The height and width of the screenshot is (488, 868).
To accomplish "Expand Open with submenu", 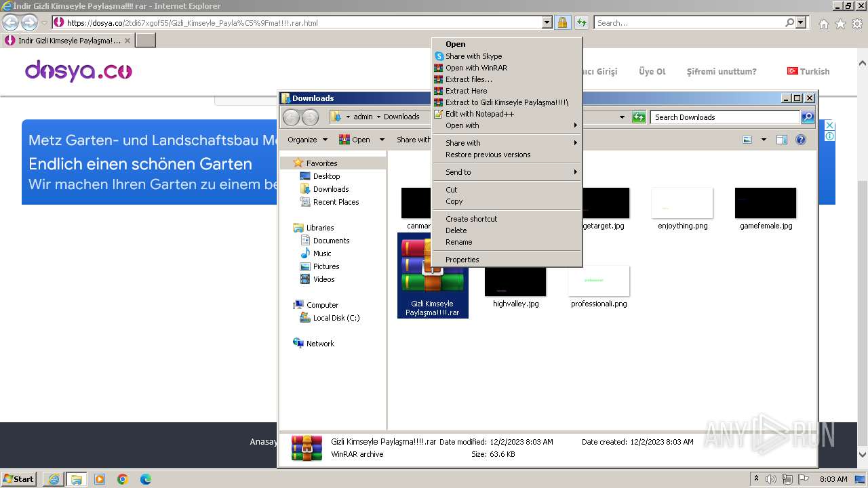I will pyautogui.click(x=507, y=125).
